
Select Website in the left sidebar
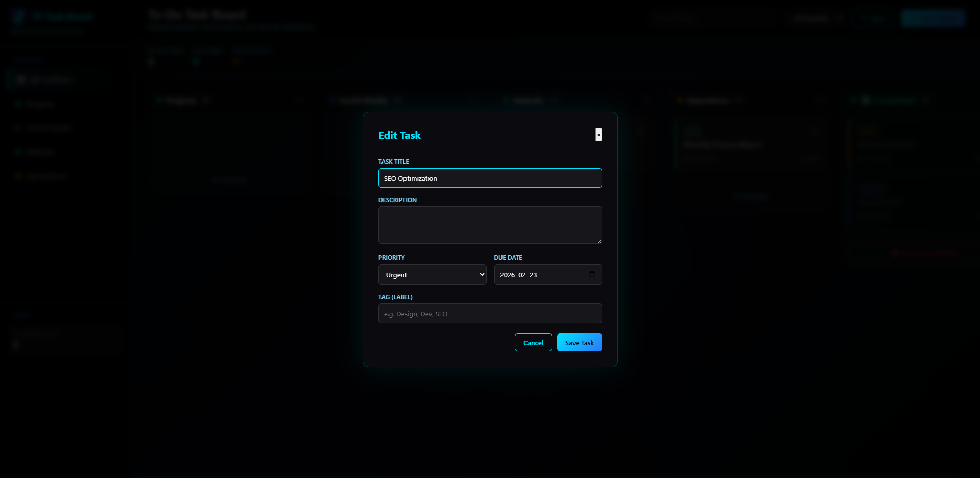(40, 152)
